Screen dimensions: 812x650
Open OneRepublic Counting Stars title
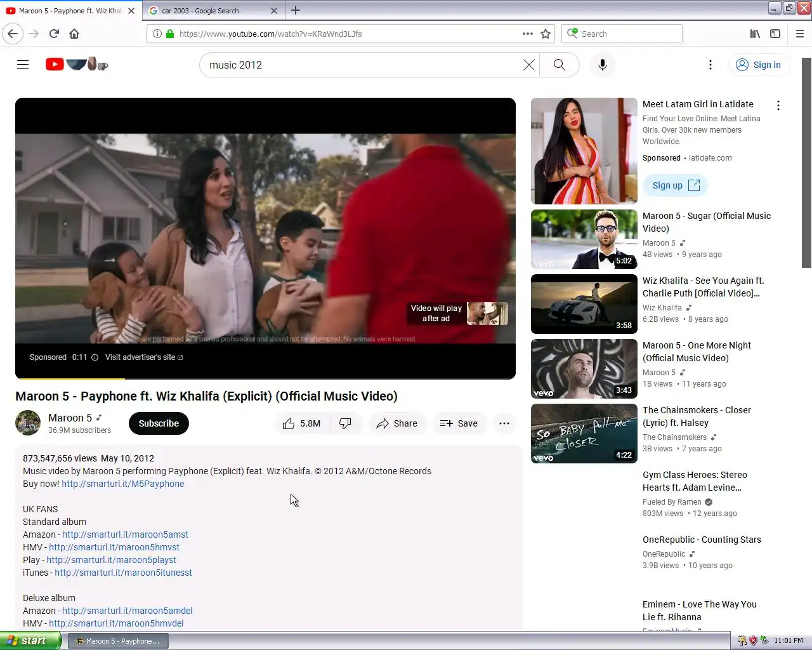(x=702, y=540)
